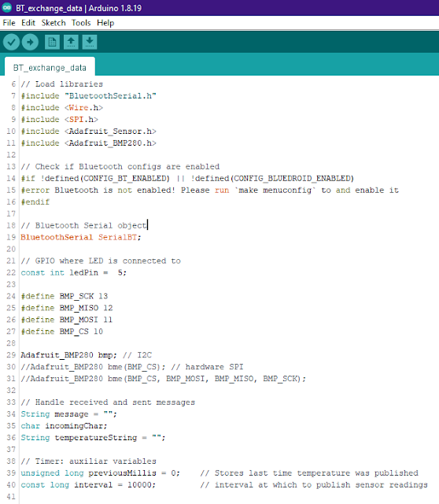Click the 'const int ledPin = 5;' line

[x=74, y=272]
